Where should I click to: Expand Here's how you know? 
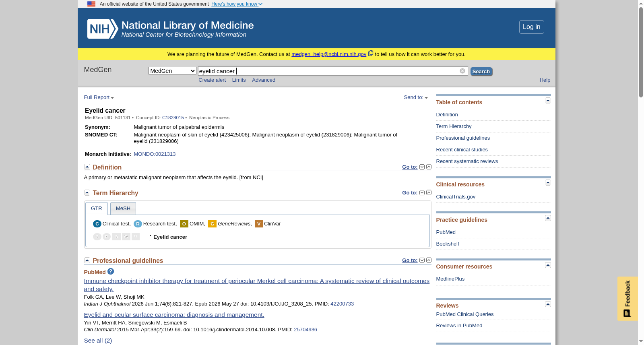(237, 4)
